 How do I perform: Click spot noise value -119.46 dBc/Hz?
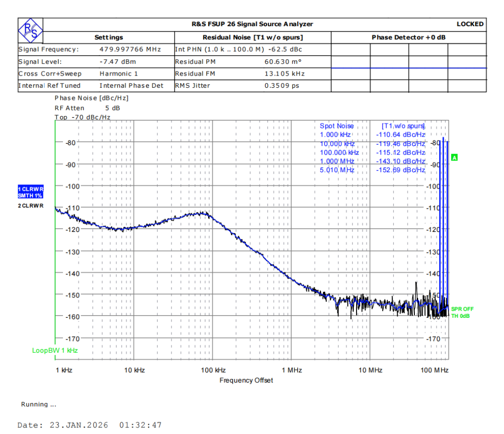[400, 144]
